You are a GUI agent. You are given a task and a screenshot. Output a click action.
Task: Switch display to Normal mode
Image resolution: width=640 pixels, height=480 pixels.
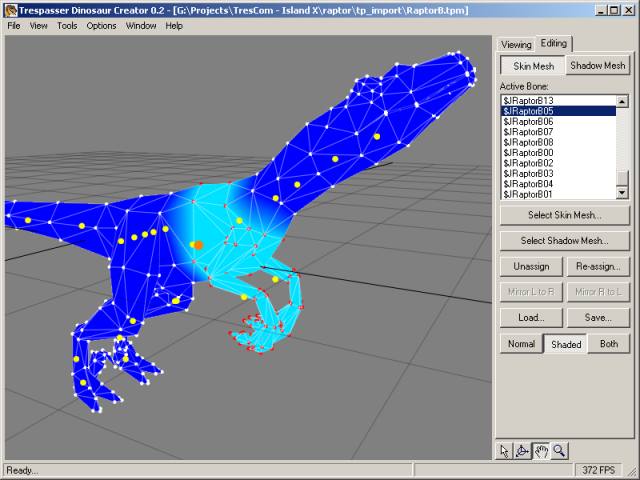521,344
